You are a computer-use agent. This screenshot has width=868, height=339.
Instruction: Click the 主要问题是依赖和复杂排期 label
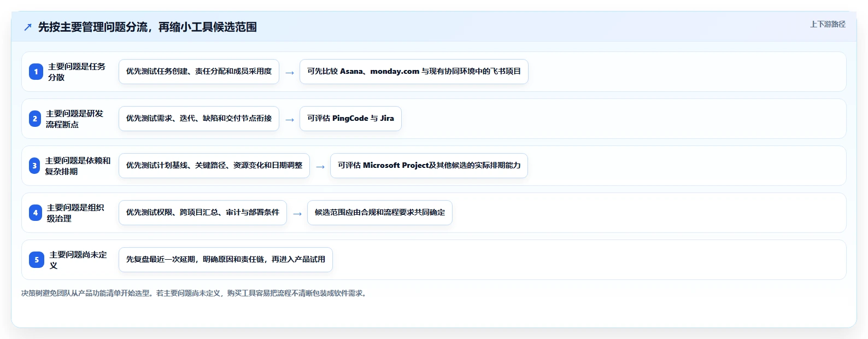coord(78,166)
